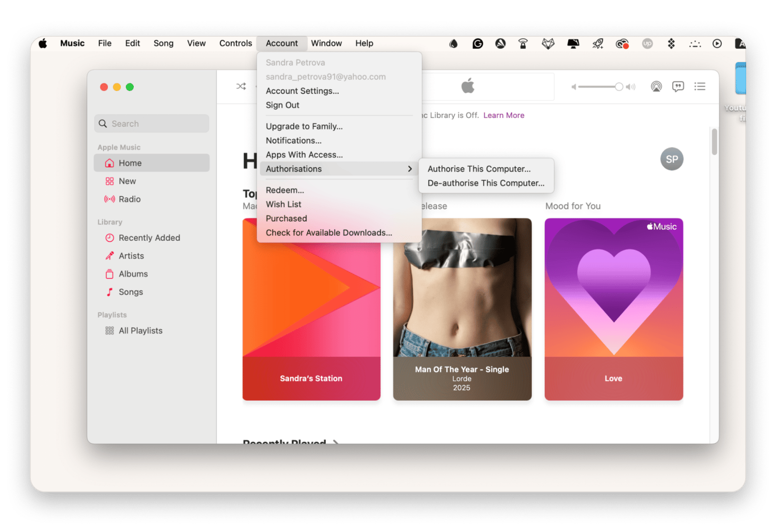Open Recently Added in Library
The height and width of the screenshot is (532, 776).
point(149,238)
